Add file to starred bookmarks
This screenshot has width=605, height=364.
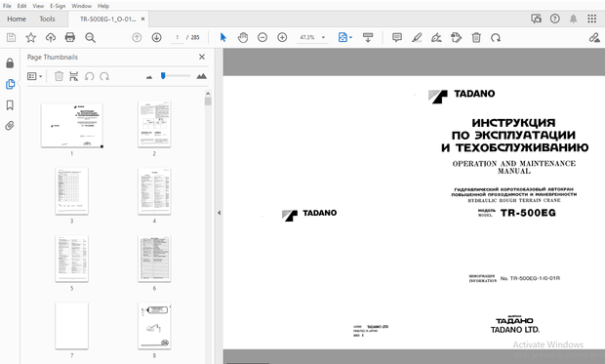coord(31,37)
